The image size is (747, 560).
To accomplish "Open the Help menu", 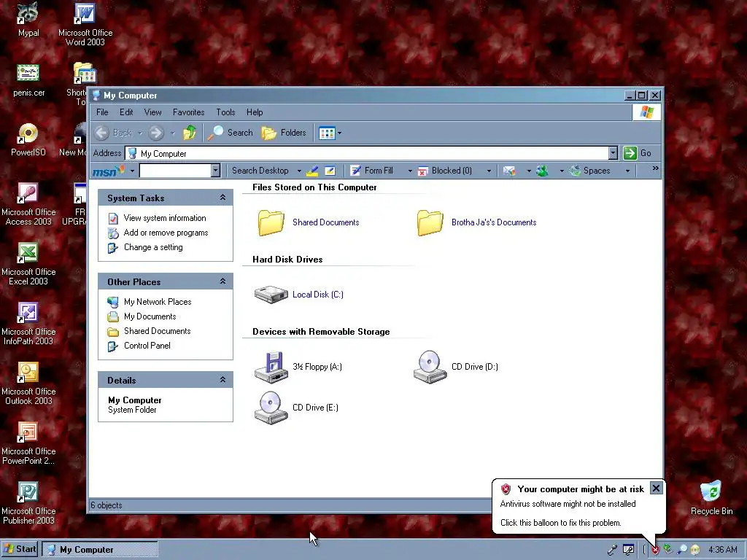I will pos(255,112).
